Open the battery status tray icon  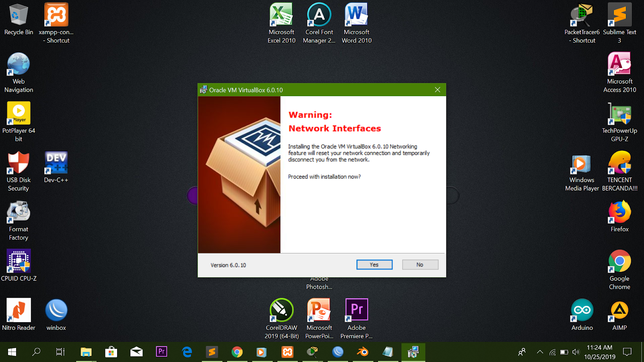[564, 352]
